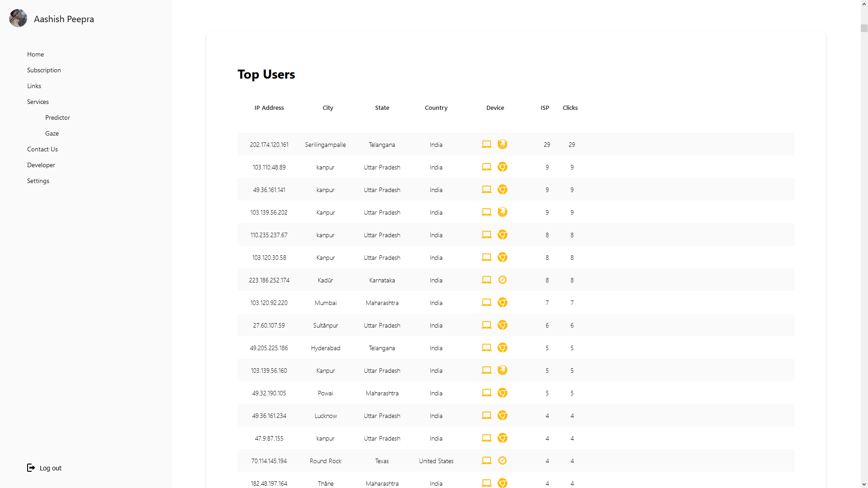Viewport: 868px width, 488px height.
Task: Click the Log out icon
Action: [x=31, y=468]
